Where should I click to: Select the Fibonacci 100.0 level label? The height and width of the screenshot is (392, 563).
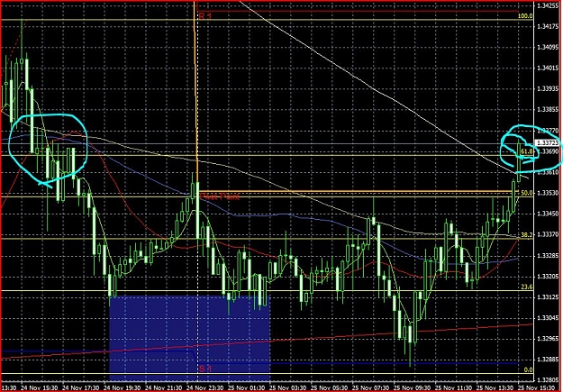tap(525, 16)
